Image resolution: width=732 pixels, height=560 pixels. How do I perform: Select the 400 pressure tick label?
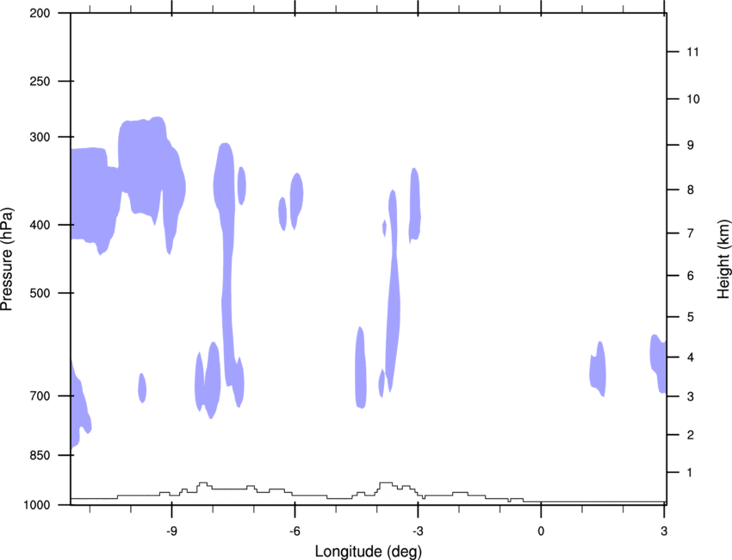[40, 225]
